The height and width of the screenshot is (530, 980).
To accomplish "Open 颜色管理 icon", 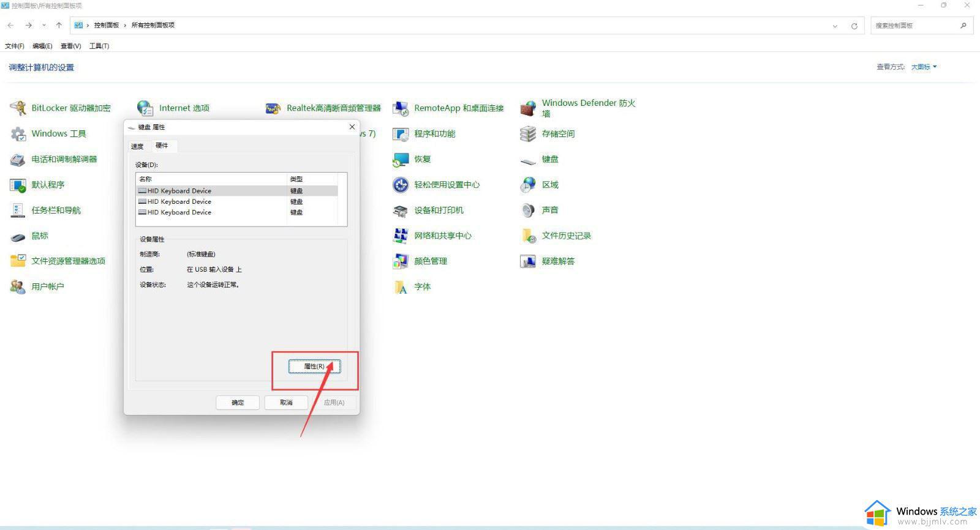I will [401, 261].
